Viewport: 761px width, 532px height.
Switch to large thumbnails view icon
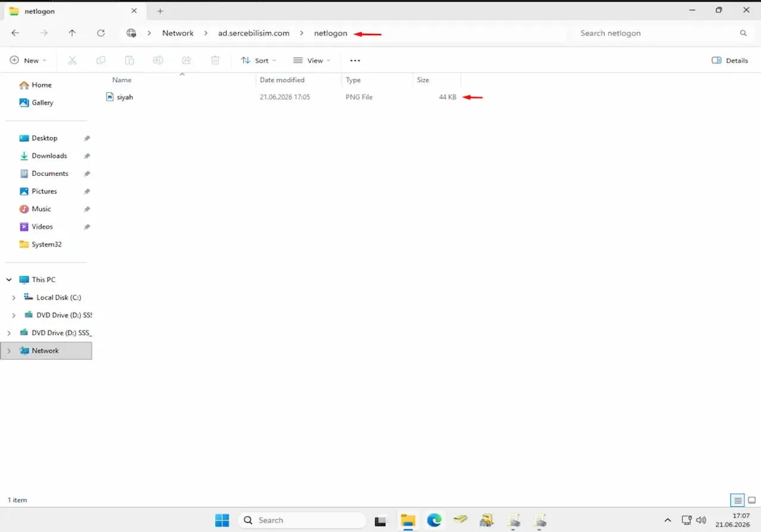click(751, 500)
